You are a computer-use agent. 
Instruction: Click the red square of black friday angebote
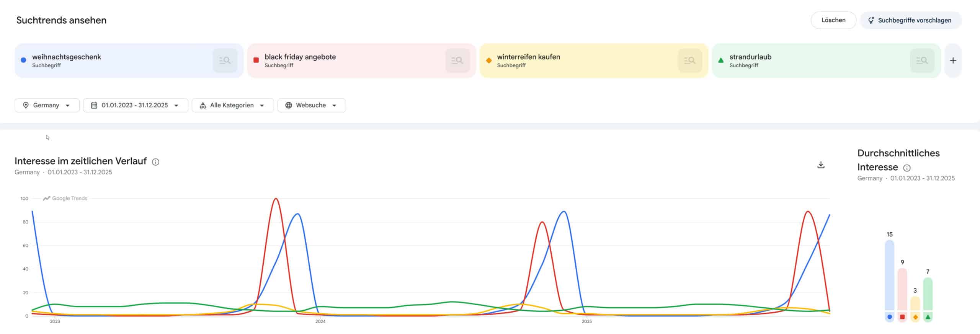256,60
